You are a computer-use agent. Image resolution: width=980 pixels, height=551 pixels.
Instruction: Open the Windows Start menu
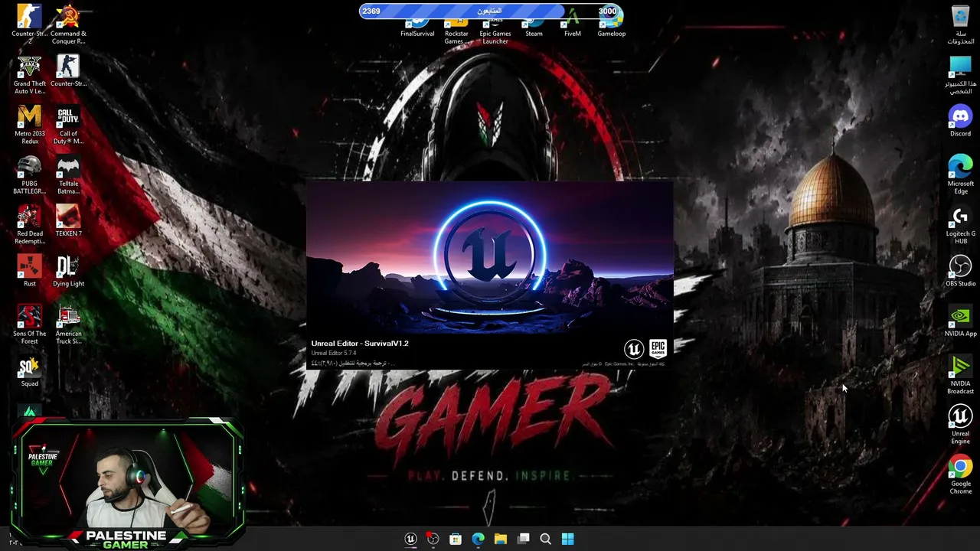coord(568,539)
